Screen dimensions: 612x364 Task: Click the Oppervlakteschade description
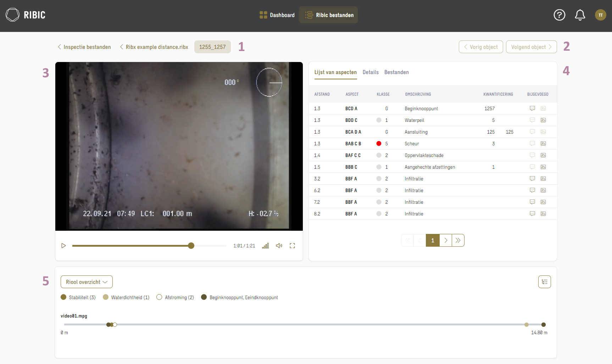tap(424, 155)
